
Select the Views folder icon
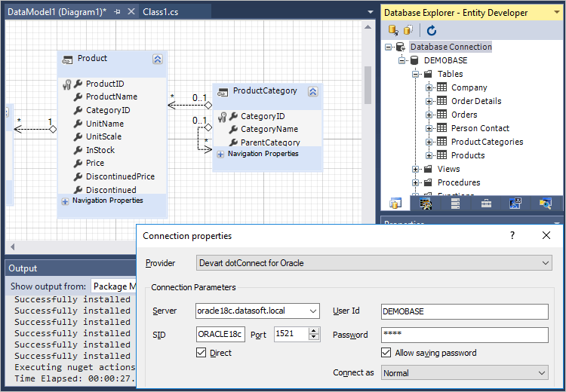coord(428,169)
